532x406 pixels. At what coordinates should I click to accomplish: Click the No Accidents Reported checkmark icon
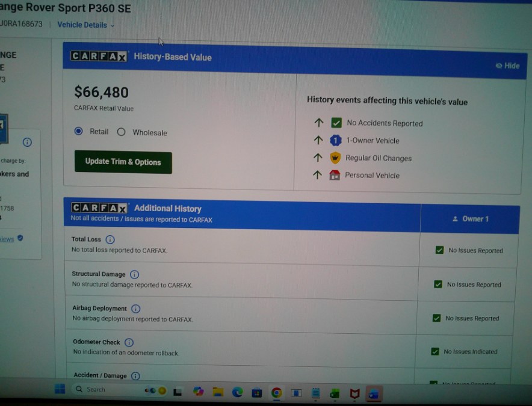[x=336, y=123]
